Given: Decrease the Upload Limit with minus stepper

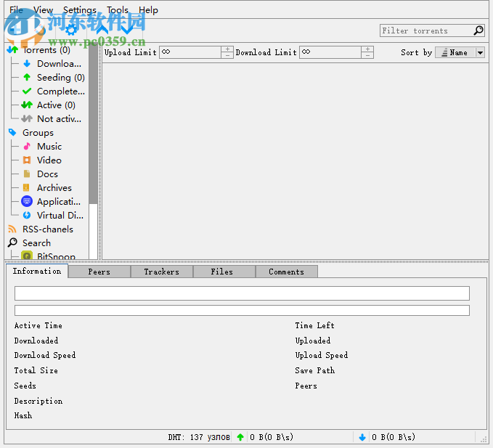Looking at the screenshot, I should coord(227,55).
